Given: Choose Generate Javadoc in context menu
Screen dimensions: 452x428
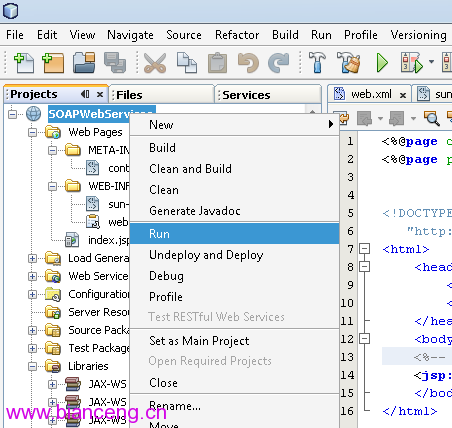Looking at the screenshot, I should (x=234, y=211).
